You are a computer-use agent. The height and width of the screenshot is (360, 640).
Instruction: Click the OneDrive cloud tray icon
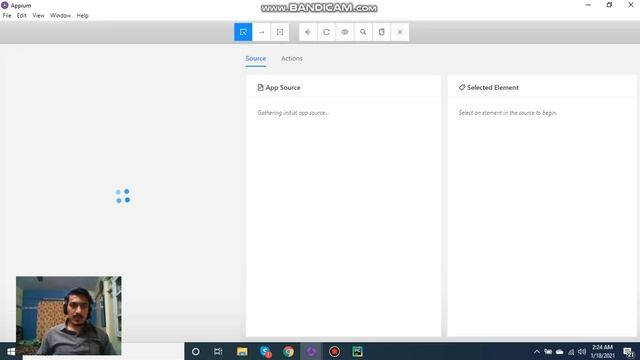point(560,351)
